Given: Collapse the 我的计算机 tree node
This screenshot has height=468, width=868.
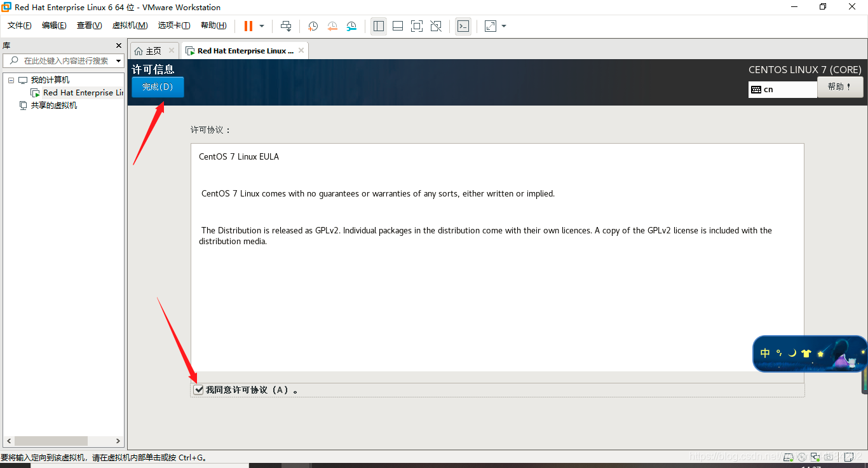Looking at the screenshot, I should click(11, 80).
